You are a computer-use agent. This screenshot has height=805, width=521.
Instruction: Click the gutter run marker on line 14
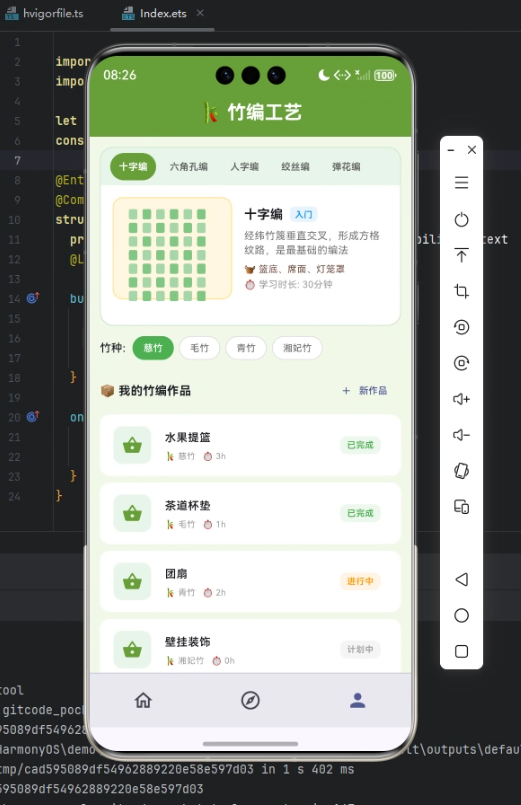point(33,298)
